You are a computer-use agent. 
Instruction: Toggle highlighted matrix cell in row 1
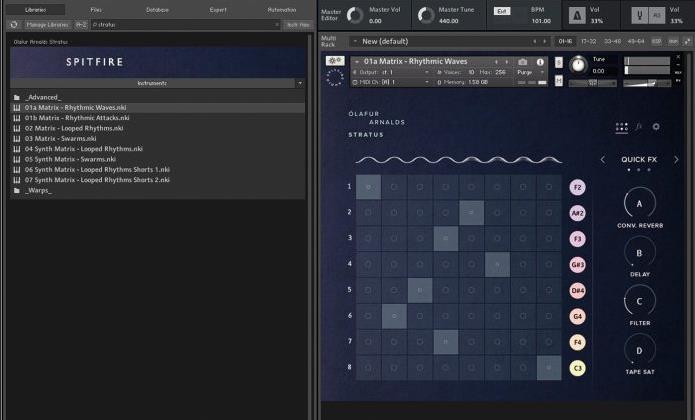pyautogui.click(x=368, y=187)
